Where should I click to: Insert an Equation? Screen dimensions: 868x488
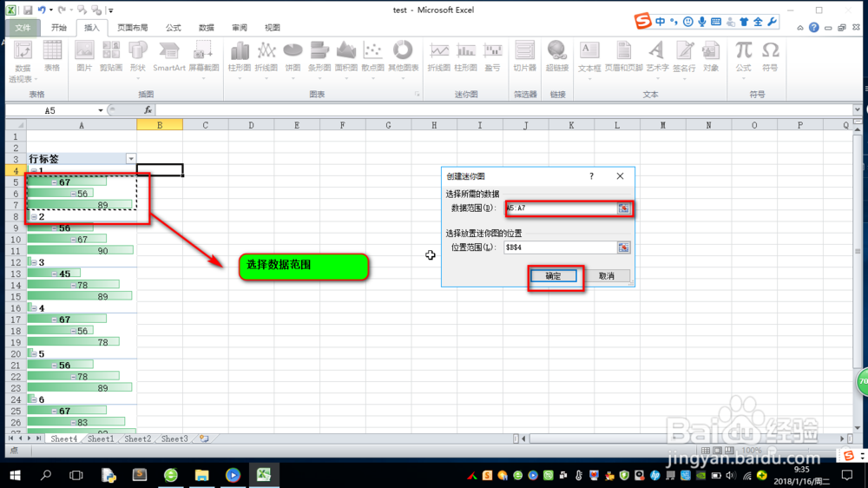(743, 60)
